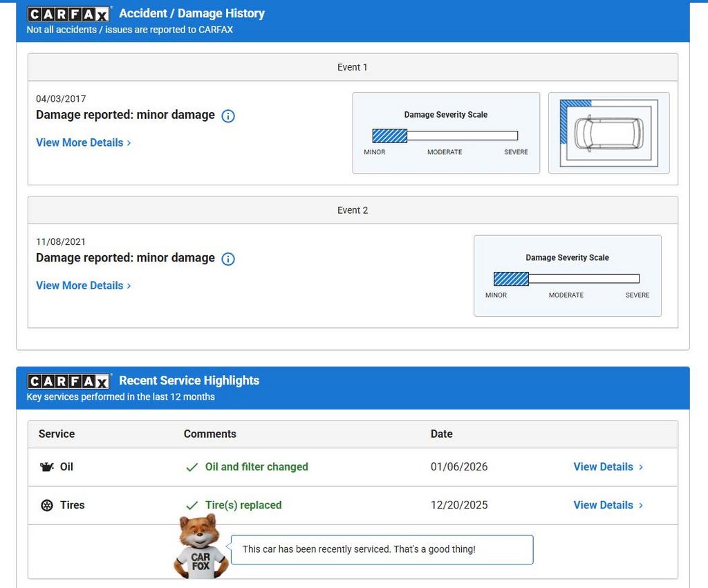Click Event 2 Damage Severity Scale bar
The height and width of the screenshot is (588, 708).
pos(566,279)
